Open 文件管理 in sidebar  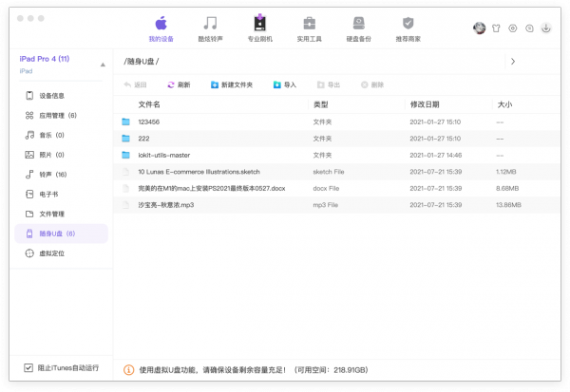61,214
